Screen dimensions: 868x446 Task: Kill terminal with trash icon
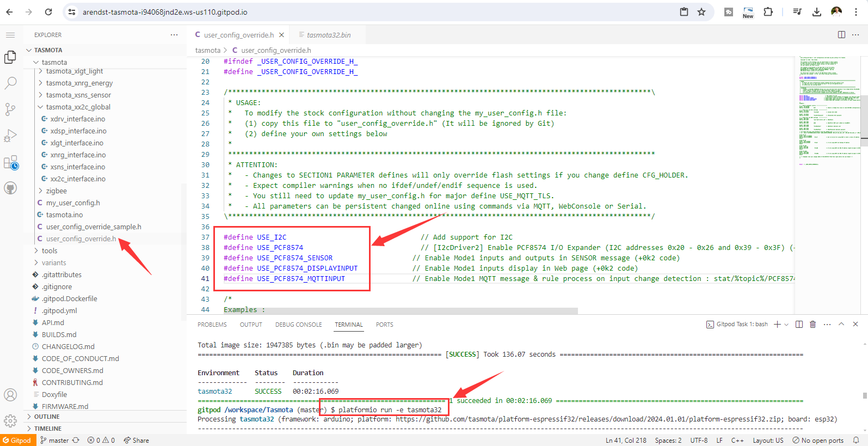tap(812, 325)
